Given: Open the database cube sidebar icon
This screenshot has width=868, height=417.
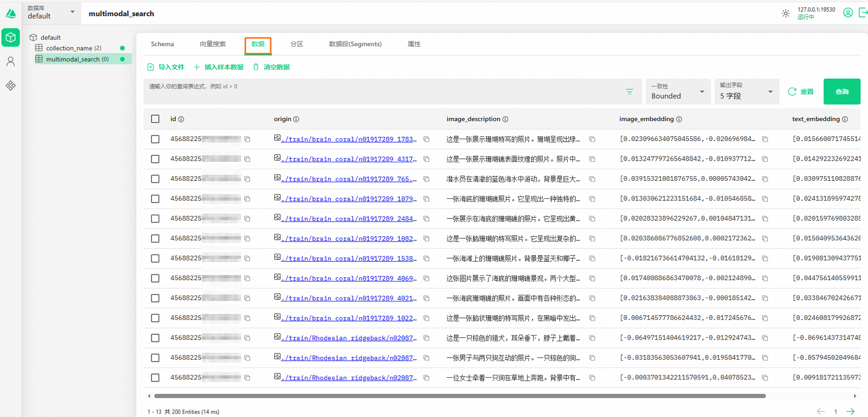Looking at the screenshot, I should click(10, 38).
